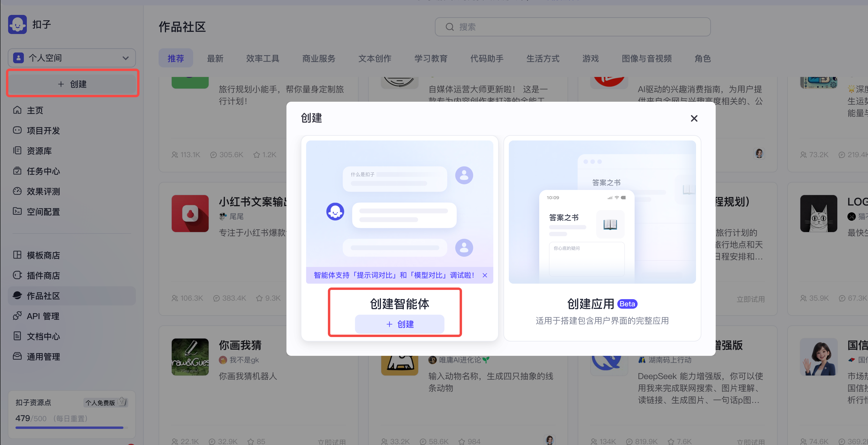The height and width of the screenshot is (445, 868).
Task: Dismiss the 提示词对比 notification banner
Action: point(485,275)
